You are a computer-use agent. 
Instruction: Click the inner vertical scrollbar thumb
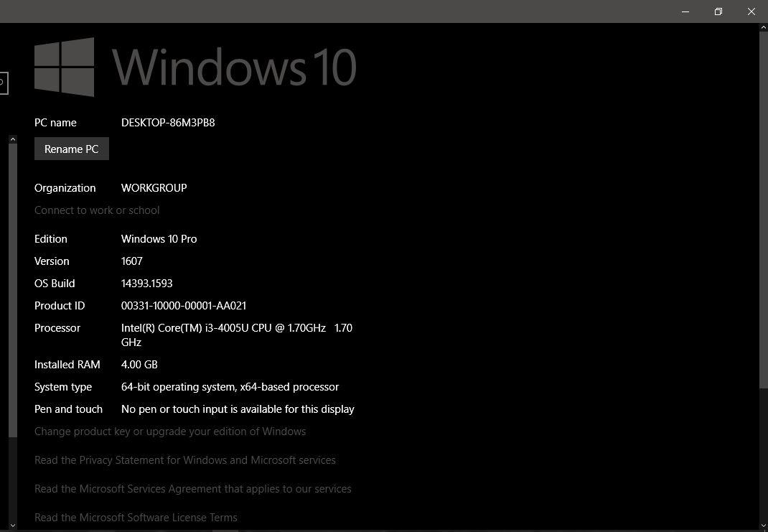pyautogui.click(x=13, y=287)
